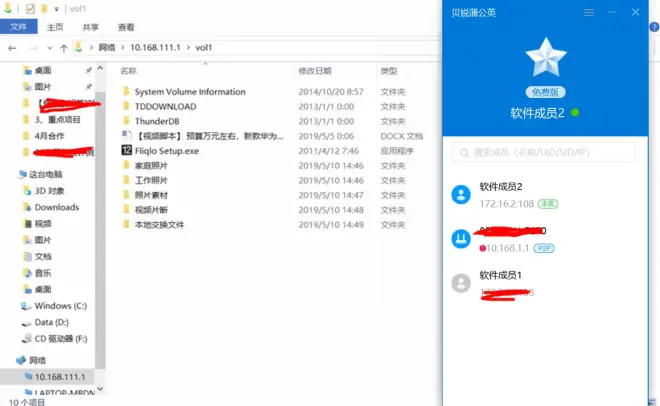660x406 pixels.
Task: Open Data (D:) drive
Action: point(51,322)
